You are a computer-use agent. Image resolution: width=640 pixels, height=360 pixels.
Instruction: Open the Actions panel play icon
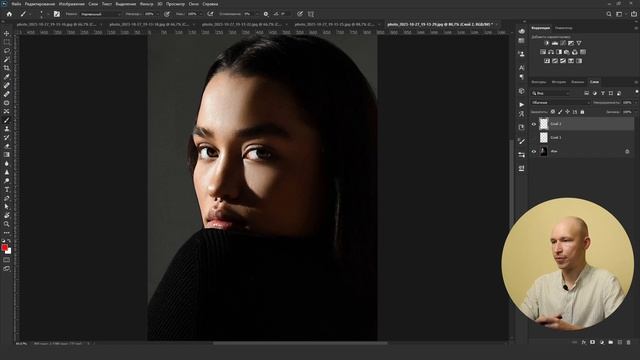[521, 104]
